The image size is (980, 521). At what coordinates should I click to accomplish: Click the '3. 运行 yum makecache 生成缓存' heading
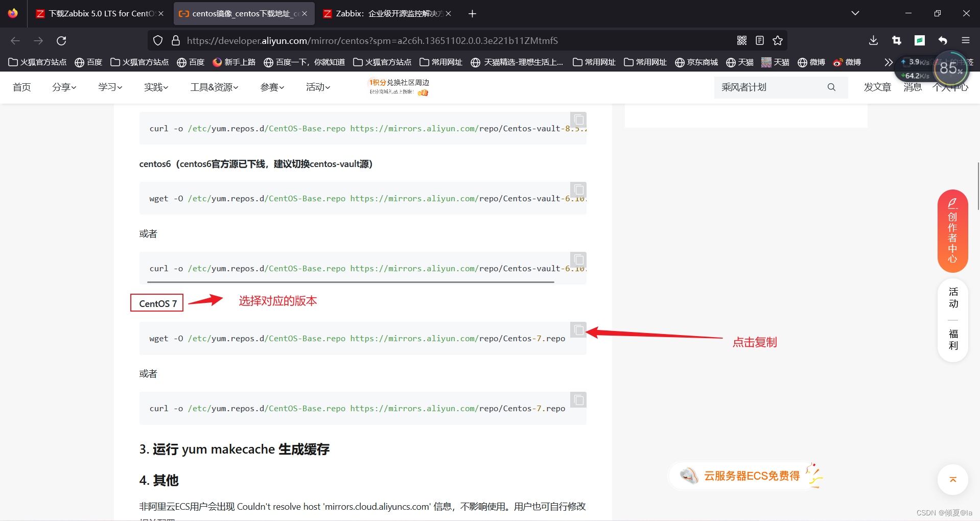pyautogui.click(x=235, y=449)
